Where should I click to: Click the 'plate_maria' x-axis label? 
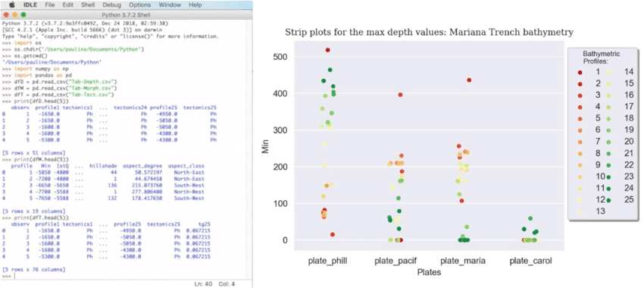[x=463, y=261]
